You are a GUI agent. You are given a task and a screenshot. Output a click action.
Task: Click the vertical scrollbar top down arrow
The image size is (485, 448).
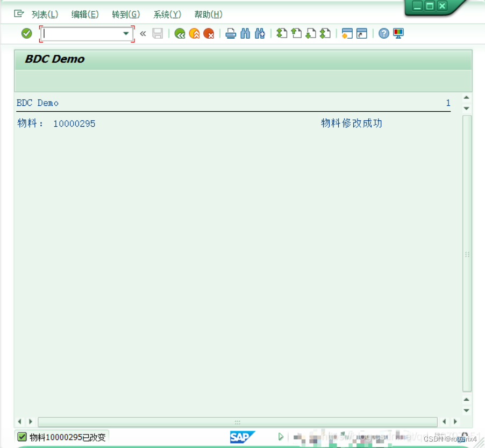(467, 109)
